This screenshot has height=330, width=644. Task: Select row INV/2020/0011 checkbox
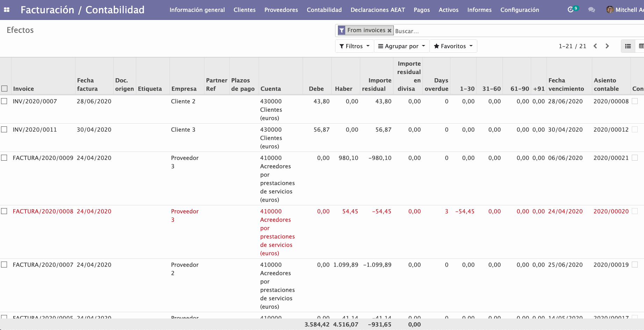[4, 129]
